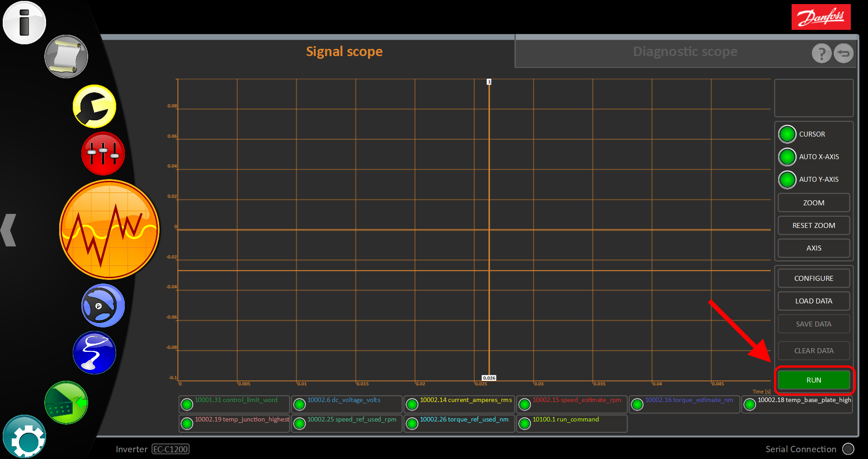Screen dimensions: 868x459
Task: Toggle the control_limit_word signal visibility
Action: click(x=187, y=404)
